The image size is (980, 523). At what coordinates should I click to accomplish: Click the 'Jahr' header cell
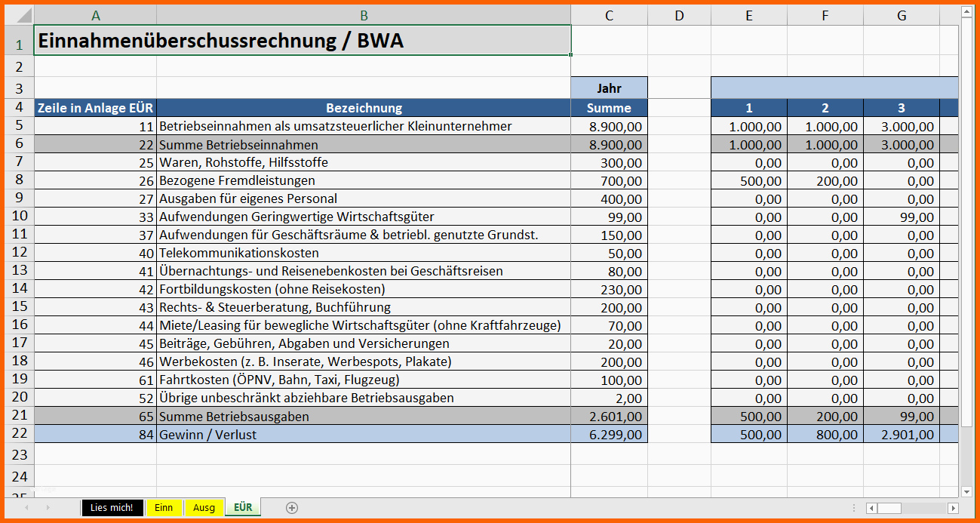pyautogui.click(x=609, y=88)
